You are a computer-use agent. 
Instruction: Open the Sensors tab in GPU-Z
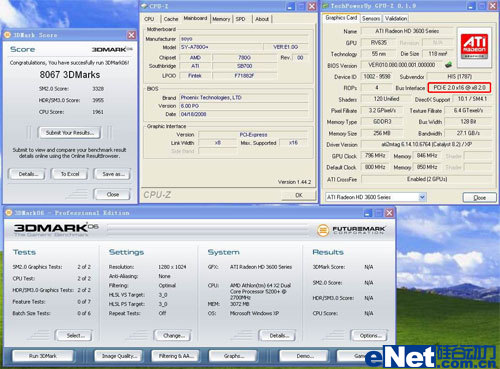pos(371,19)
